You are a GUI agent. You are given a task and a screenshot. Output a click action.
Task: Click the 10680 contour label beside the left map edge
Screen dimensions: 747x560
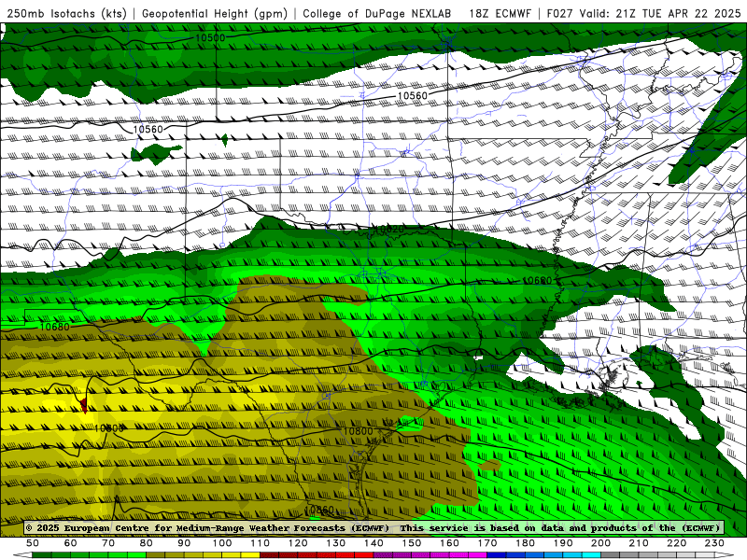(x=54, y=327)
